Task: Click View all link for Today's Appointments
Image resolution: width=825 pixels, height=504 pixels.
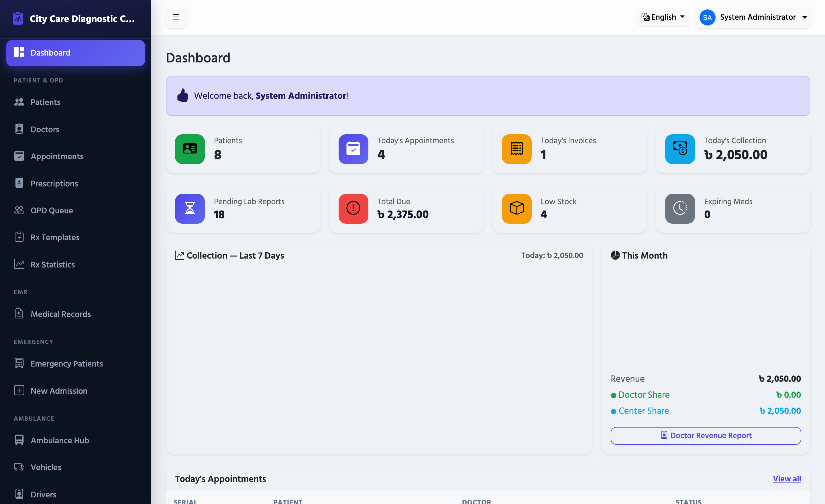Action: tap(787, 479)
